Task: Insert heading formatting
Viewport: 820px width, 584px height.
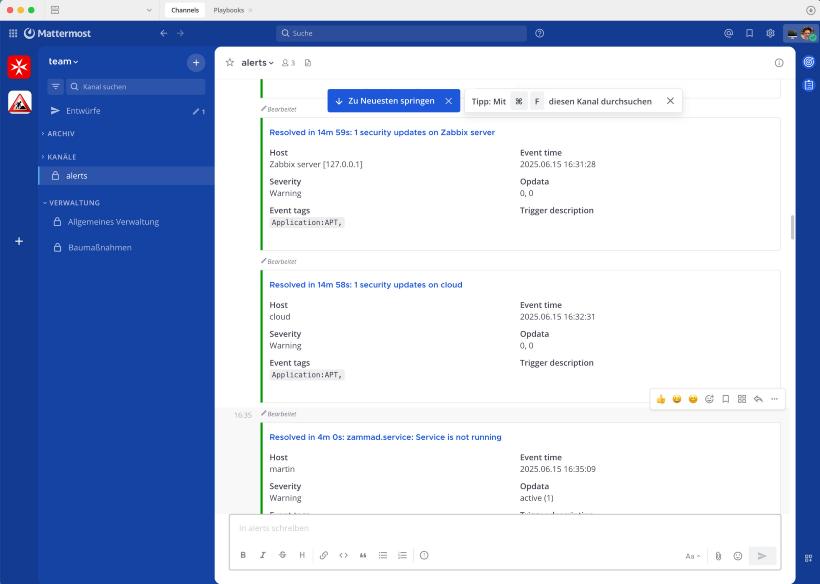Action: 302,555
